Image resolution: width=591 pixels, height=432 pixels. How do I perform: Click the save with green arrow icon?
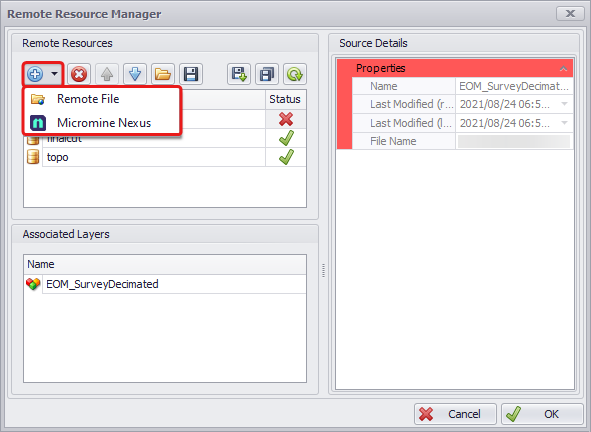(x=239, y=74)
